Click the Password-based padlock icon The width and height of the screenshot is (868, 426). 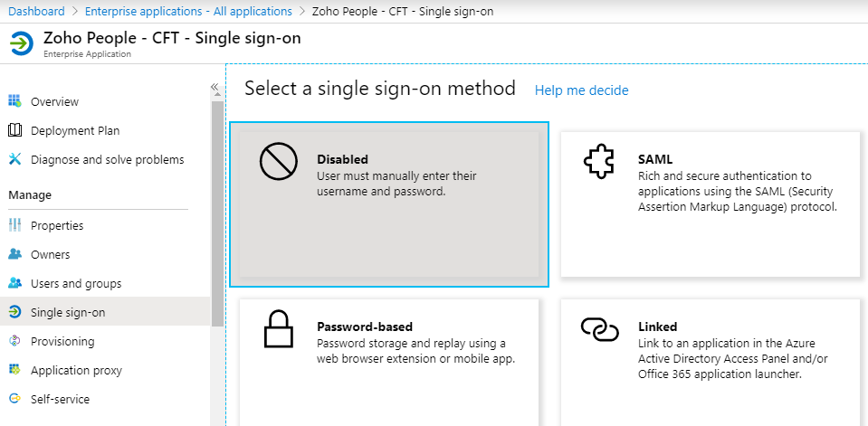click(279, 329)
